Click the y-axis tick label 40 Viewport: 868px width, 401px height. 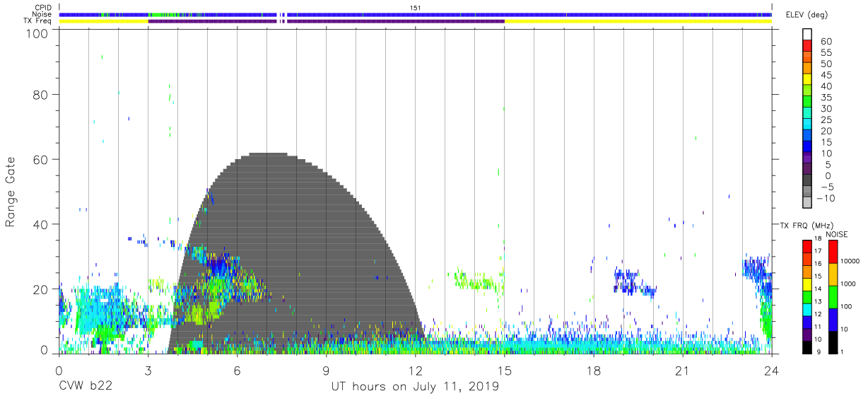click(x=40, y=224)
